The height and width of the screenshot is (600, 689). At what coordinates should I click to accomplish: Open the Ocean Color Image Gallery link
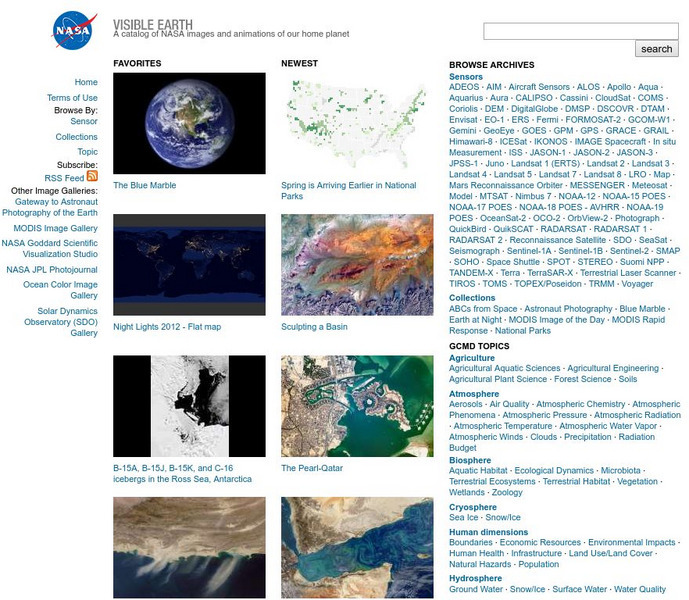click(60, 290)
